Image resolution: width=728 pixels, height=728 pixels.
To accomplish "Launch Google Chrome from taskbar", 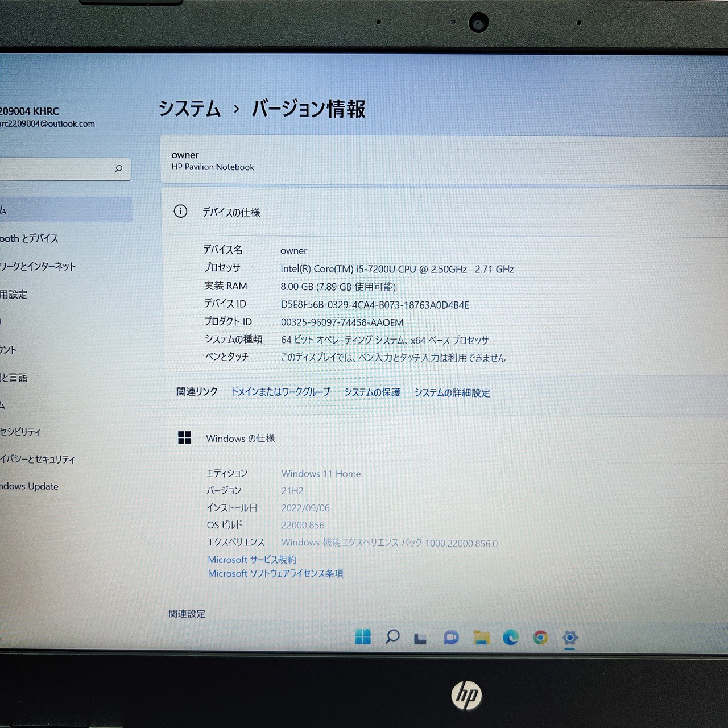I will (540, 637).
